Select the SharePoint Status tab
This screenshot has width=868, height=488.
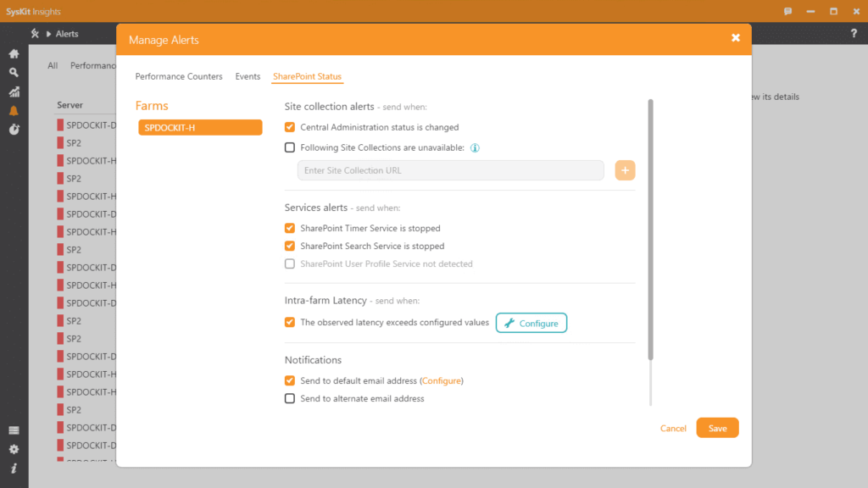point(307,76)
